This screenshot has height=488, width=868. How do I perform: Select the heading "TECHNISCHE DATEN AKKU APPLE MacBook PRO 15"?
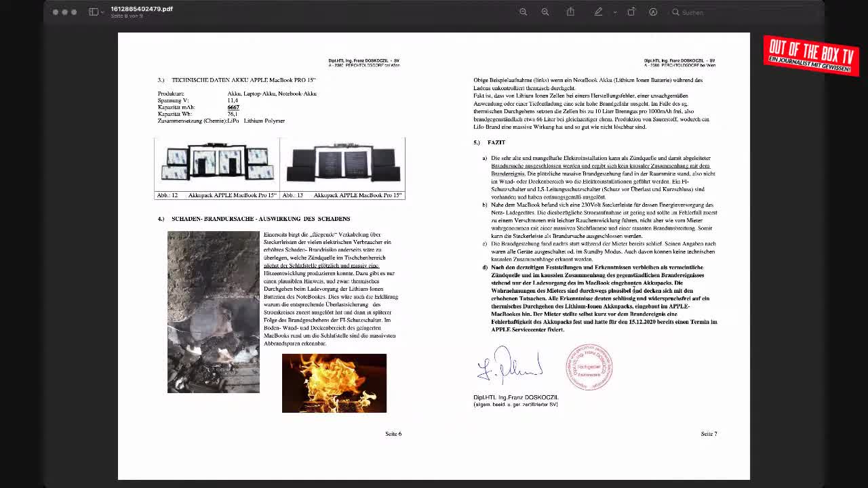point(243,80)
